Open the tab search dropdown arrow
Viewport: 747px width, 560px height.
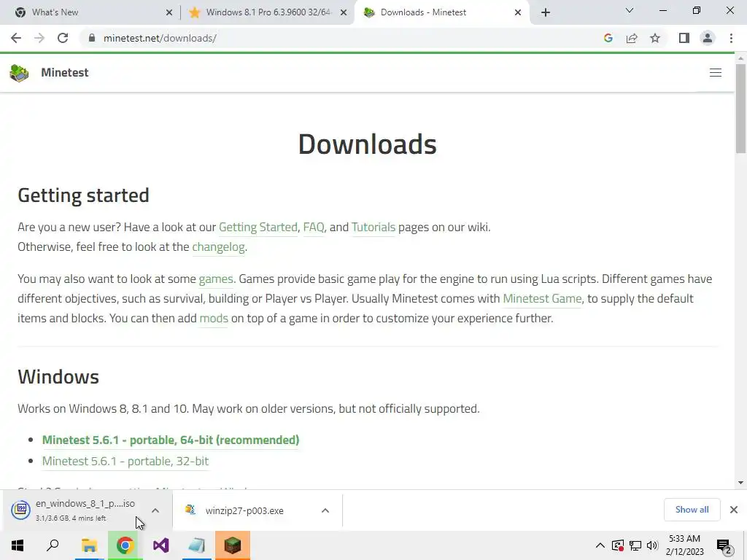coord(630,10)
